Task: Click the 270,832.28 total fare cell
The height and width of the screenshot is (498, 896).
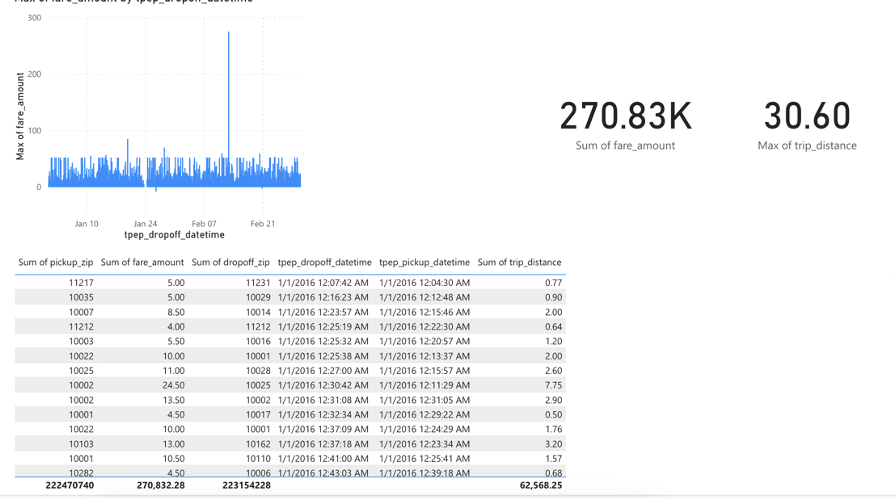Action: (x=161, y=485)
